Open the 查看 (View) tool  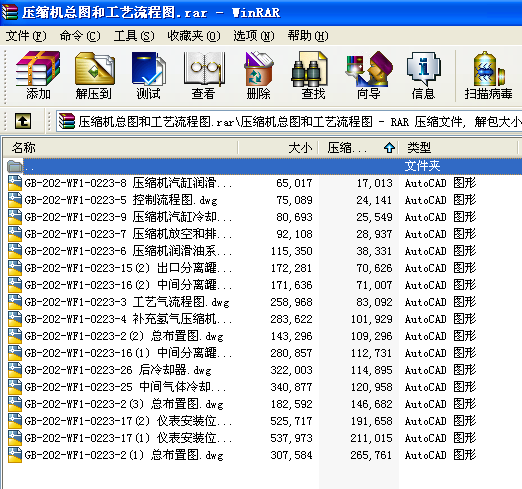tap(204, 75)
